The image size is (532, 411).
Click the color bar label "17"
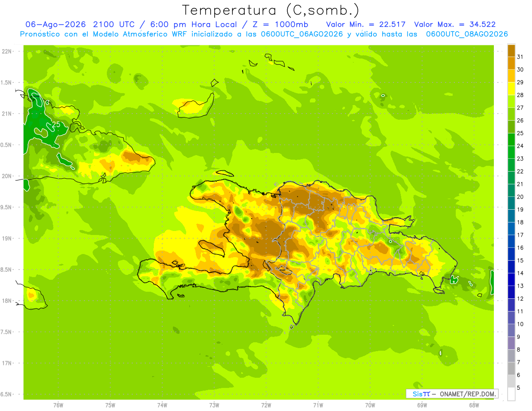tap(520, 235)
